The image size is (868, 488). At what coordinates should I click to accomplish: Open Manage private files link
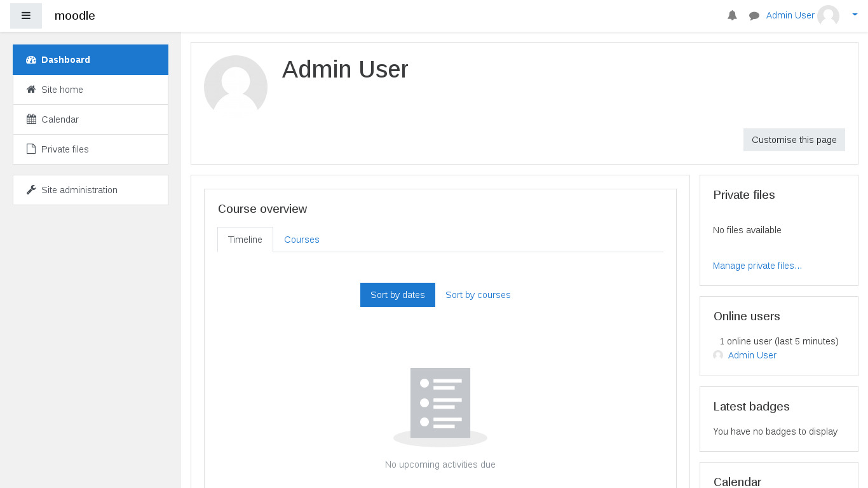tap(757, 266)
